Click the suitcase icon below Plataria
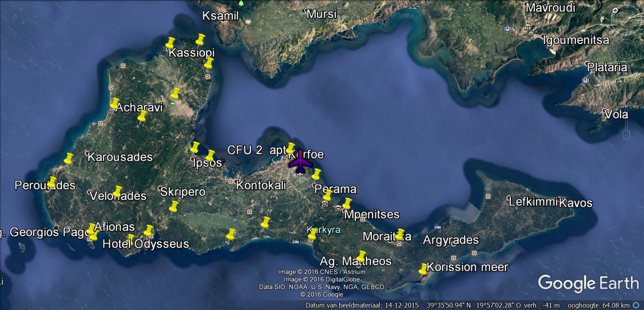The image size is (644, 310). pos(585,80)
